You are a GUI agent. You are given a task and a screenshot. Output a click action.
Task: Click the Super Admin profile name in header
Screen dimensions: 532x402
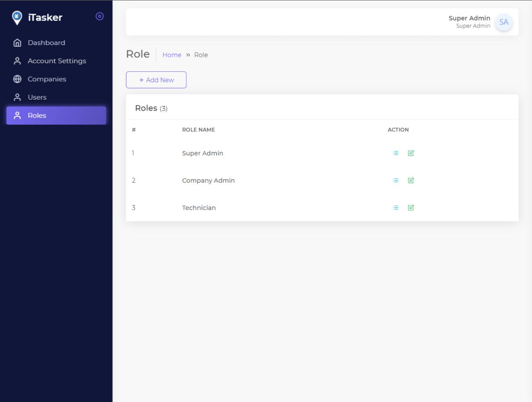469,18
